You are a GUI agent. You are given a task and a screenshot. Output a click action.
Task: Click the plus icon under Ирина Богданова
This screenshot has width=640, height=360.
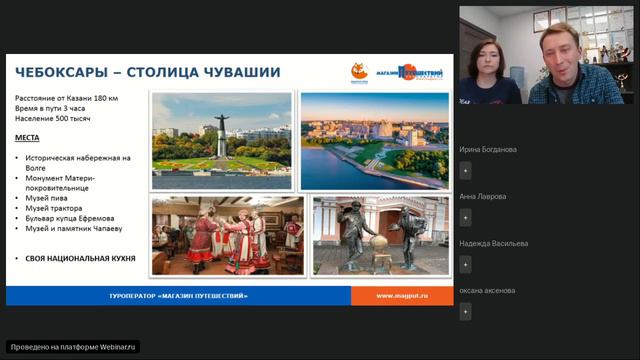coord(465,171)
